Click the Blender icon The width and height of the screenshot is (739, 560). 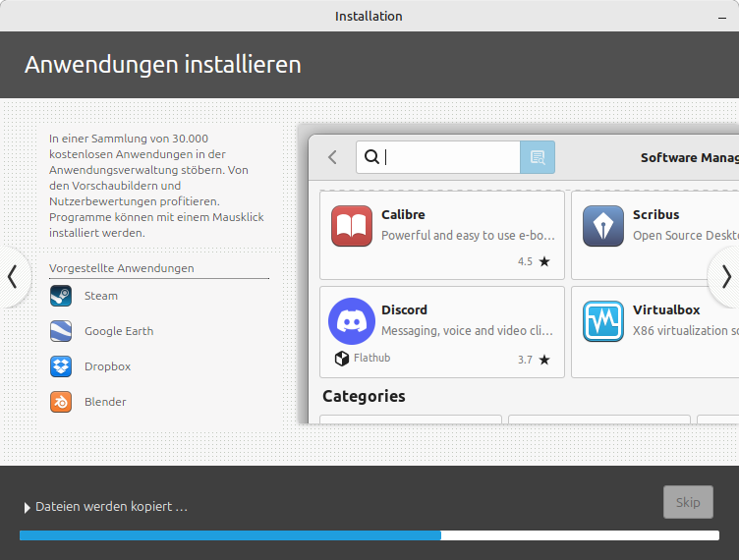click(61, 402)
